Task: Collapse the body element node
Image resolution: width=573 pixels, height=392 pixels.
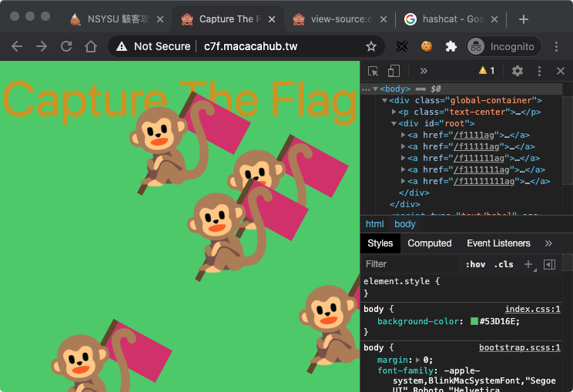Action: coord(375,89)
